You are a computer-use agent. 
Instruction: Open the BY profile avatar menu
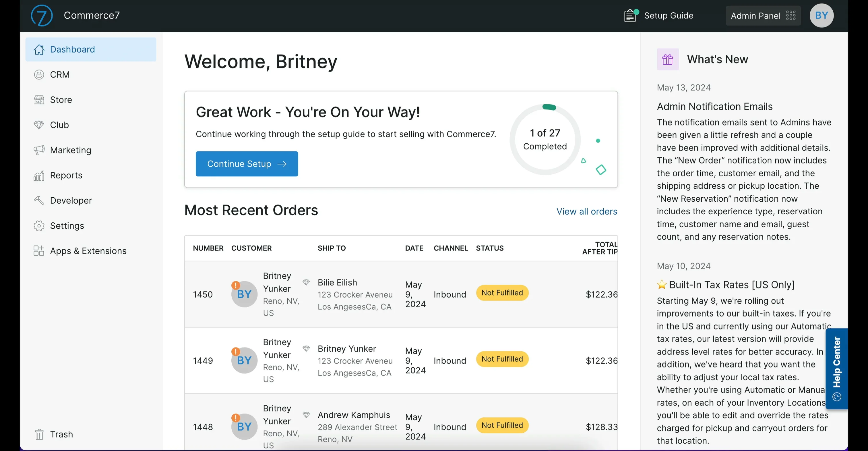(821, 15)
